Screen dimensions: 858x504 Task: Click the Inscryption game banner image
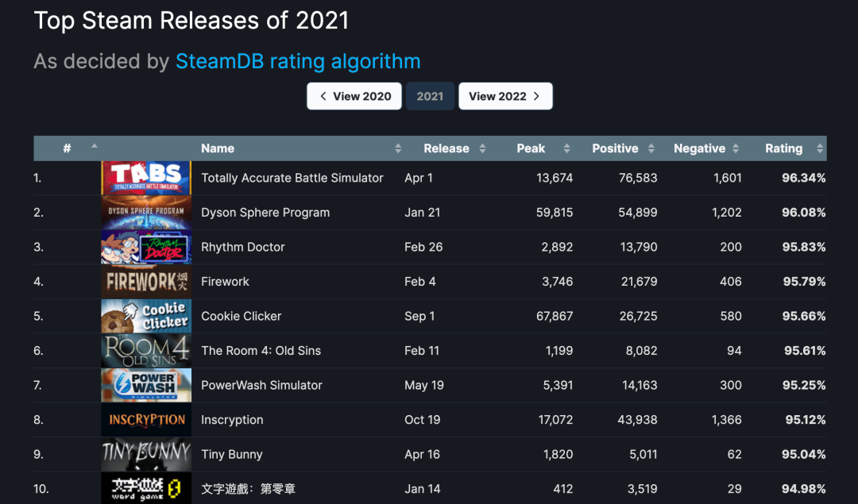pyautogui.click(x=146, y=420)
